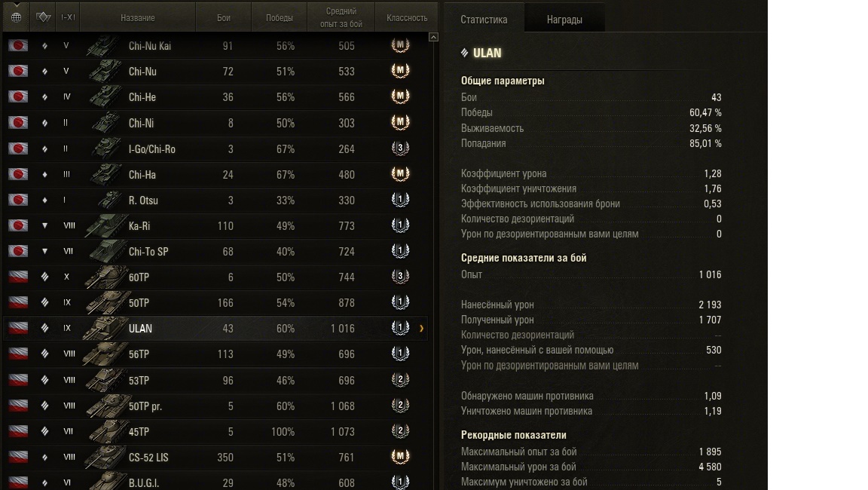Sort list by Название column
Image resolution: width=868 pixels, height=490 pixels.
138,17
